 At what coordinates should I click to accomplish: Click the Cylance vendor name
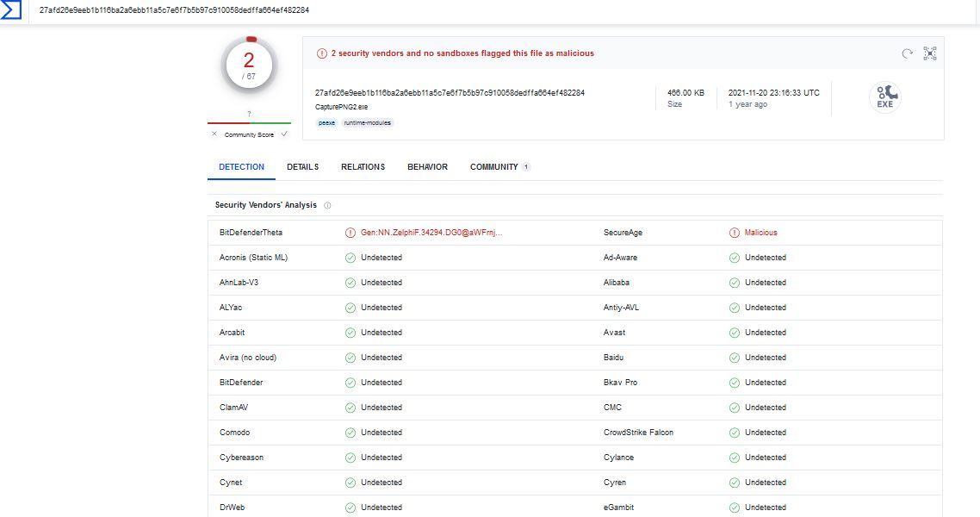[x=619, y=458]
